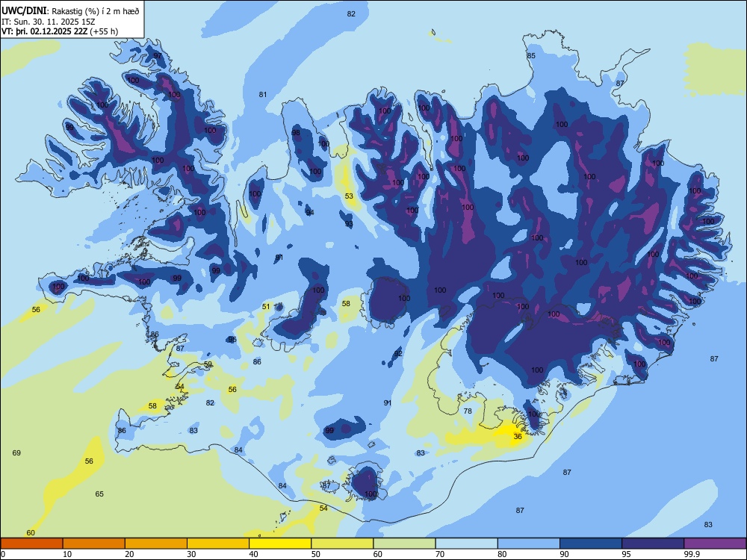Select the '40' legend tick label
Viewport: 747px width, 560px height.
(254, 554)
